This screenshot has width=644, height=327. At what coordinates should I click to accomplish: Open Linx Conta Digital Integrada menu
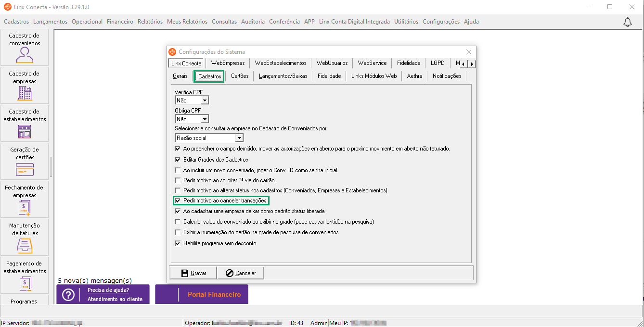[x=354, y=22]
